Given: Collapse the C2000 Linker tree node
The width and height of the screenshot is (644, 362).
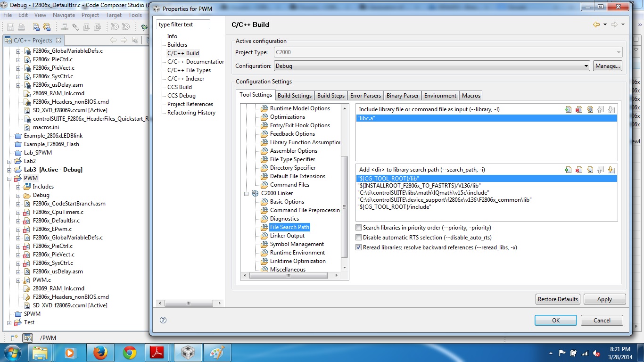Looking at the screenshot, I should 246,193.
